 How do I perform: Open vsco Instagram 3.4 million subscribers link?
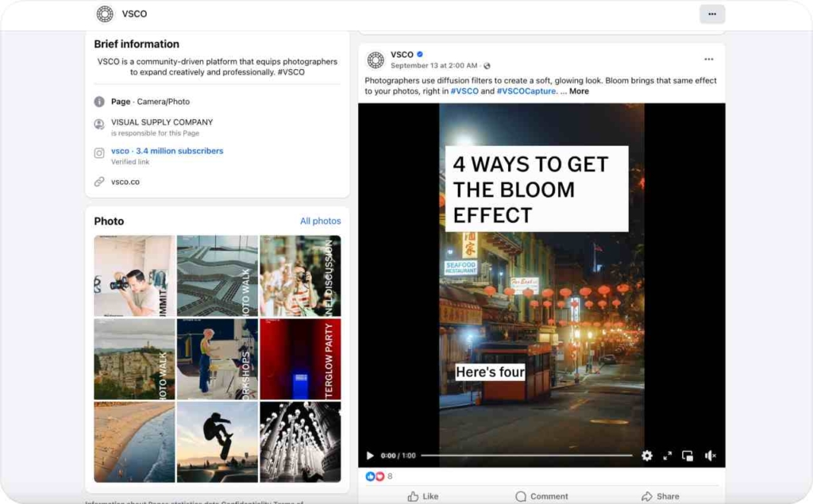[x=167, y=151]
